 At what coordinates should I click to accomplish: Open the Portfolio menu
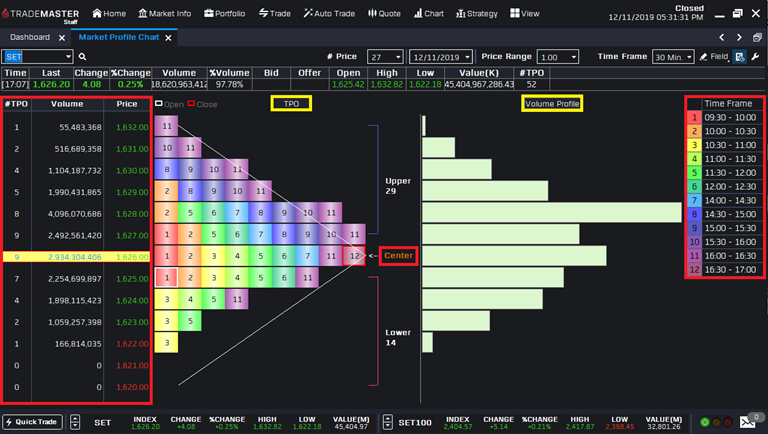tap(224, 13)
